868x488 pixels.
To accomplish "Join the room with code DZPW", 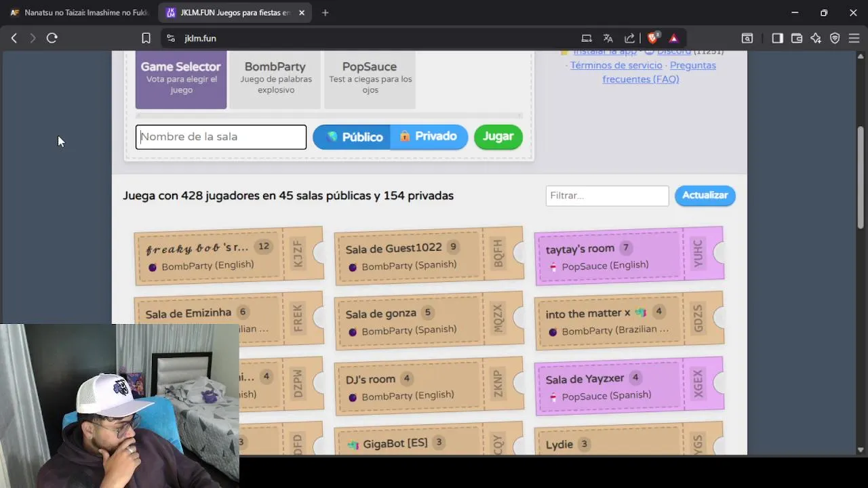I will [281, 386].
